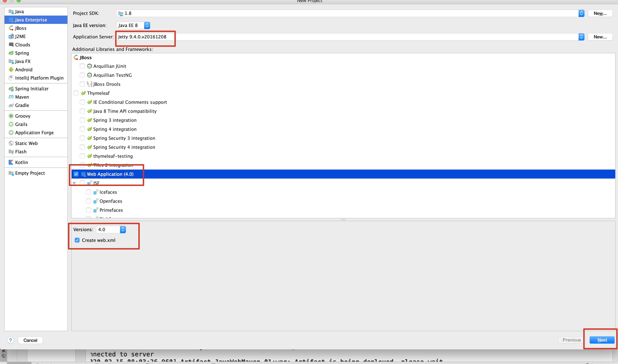The width and height of the screenshot is (618, 364).
Task: Click the panel splitter handle
Action: 343,220
